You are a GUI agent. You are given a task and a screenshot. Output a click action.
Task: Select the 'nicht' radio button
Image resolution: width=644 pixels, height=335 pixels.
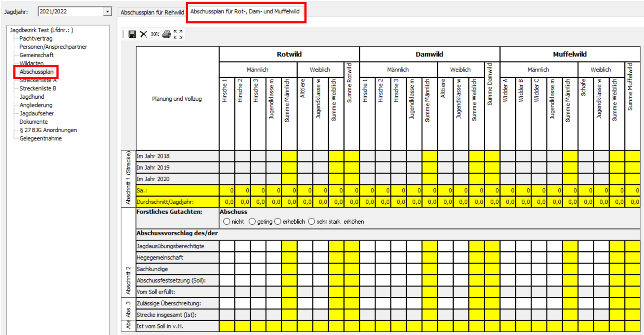tap(227, 222)
